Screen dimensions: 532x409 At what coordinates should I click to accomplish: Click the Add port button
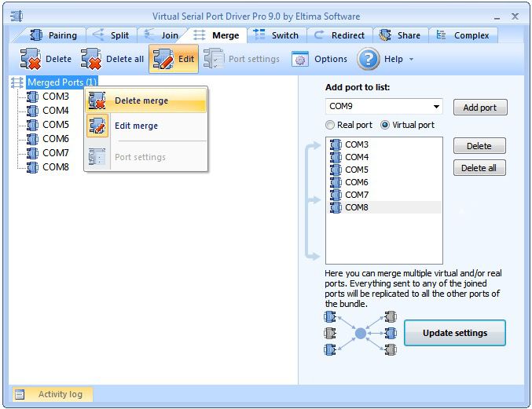click(x=480, y=108)
